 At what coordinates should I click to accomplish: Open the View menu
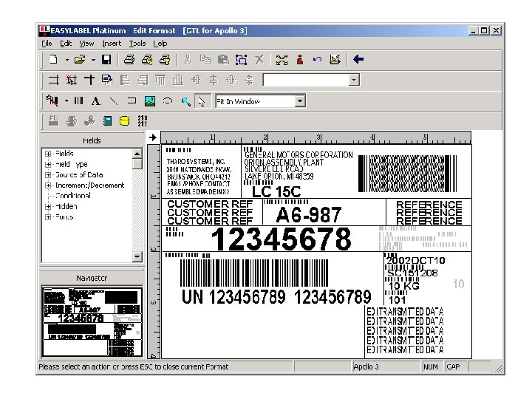coord(86,44)
